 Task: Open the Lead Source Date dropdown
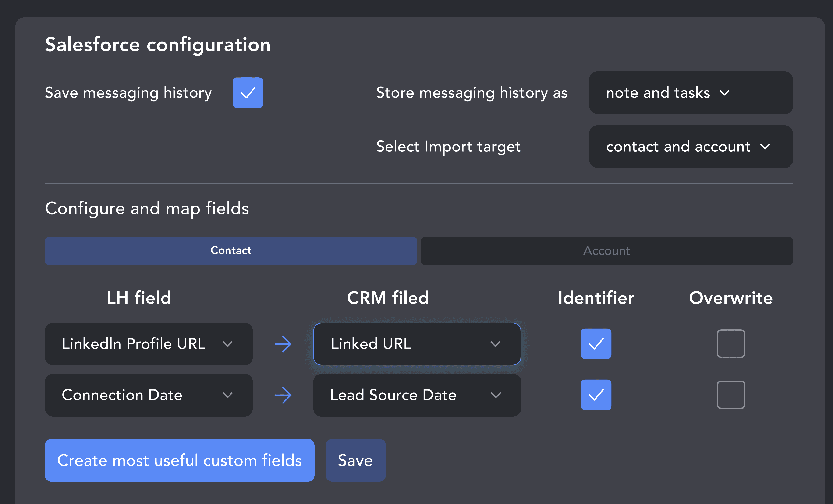417,395
